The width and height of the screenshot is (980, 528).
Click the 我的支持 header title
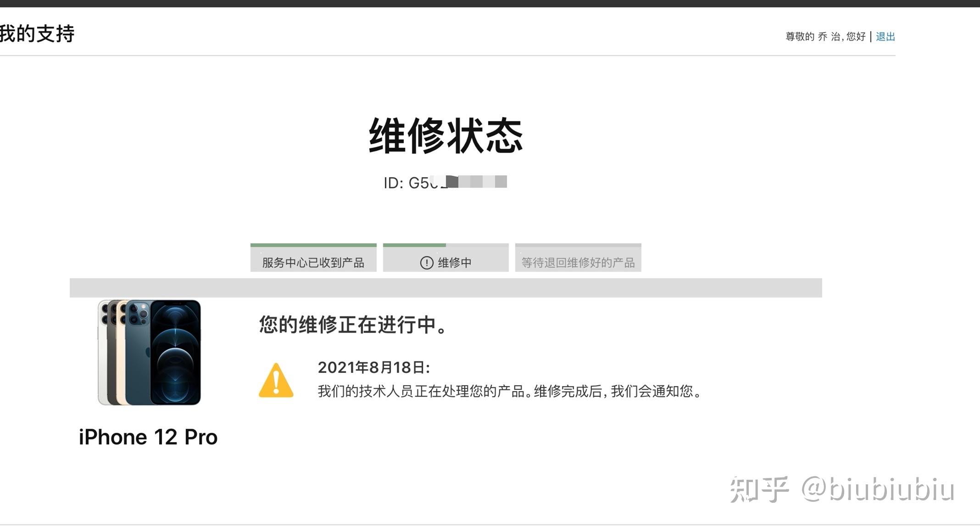(37, 34)
